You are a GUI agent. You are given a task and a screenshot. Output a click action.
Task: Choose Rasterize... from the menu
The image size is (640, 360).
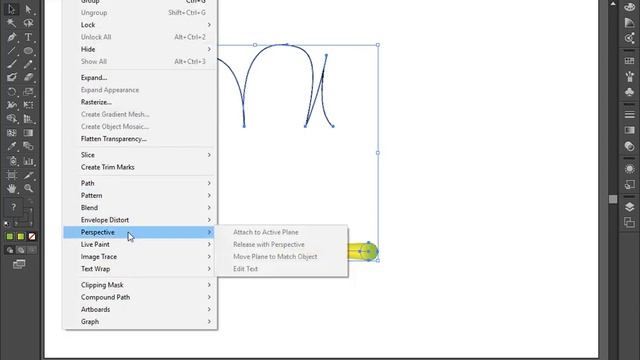140,102
